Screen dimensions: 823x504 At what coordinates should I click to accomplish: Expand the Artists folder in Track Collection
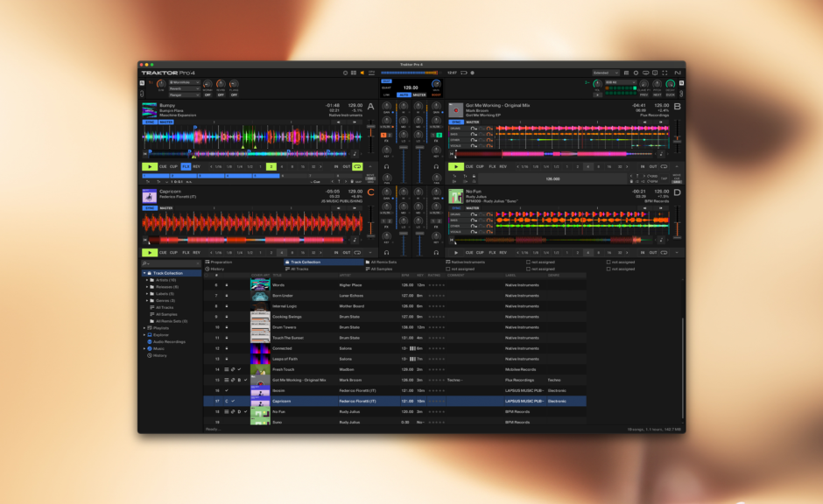pyautogui.click(x=146, y=281)
